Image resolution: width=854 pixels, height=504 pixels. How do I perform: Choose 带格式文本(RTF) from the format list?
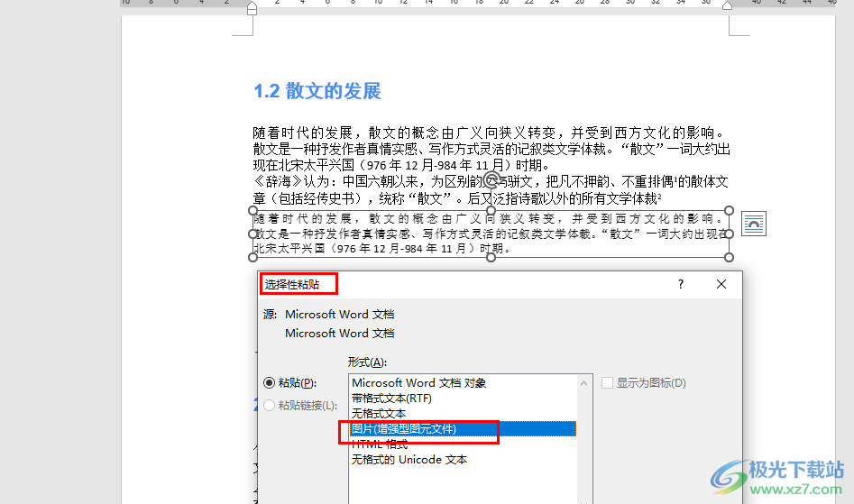click(x=392, y=399)
